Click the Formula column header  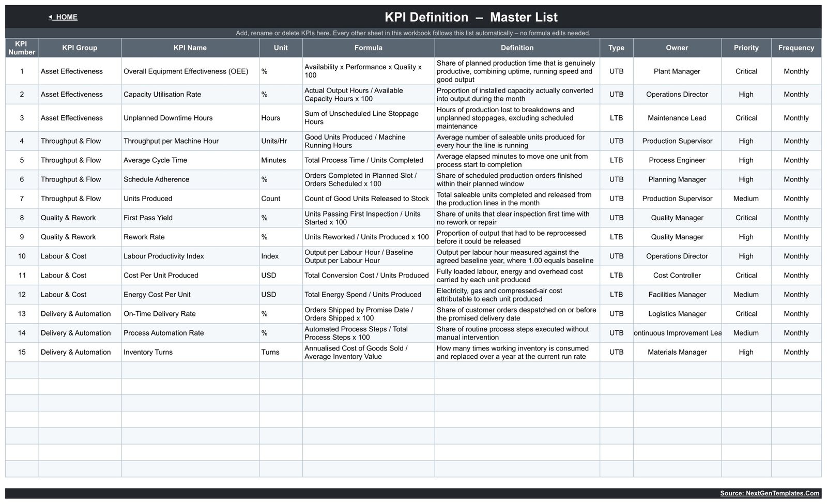(x=369, y=48)
